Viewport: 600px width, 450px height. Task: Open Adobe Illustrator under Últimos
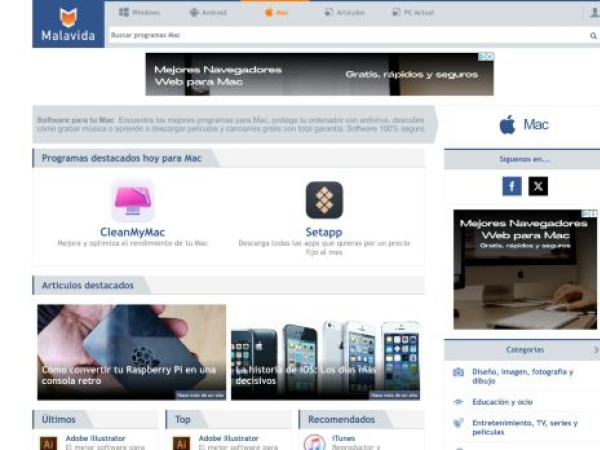tap(95, 439)
